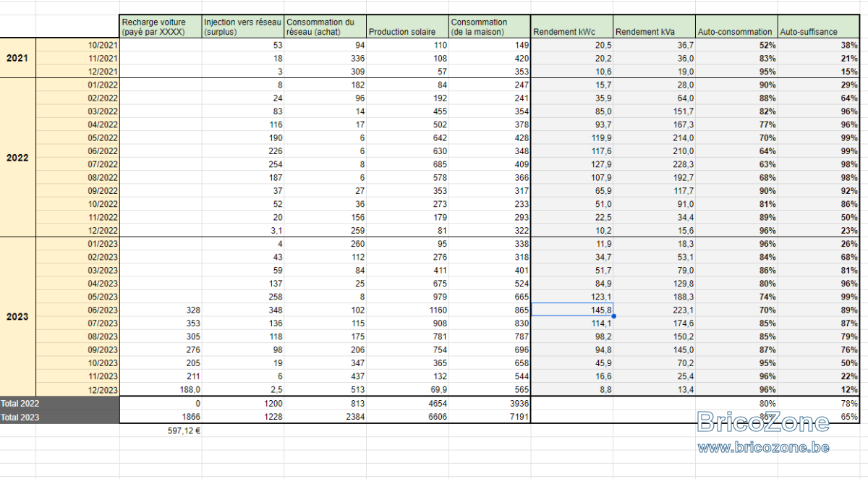This screenshot has height=479, width=868.
Task: Select the 149 consommation cell for 10/2021
Action: (x=490, y=45)
